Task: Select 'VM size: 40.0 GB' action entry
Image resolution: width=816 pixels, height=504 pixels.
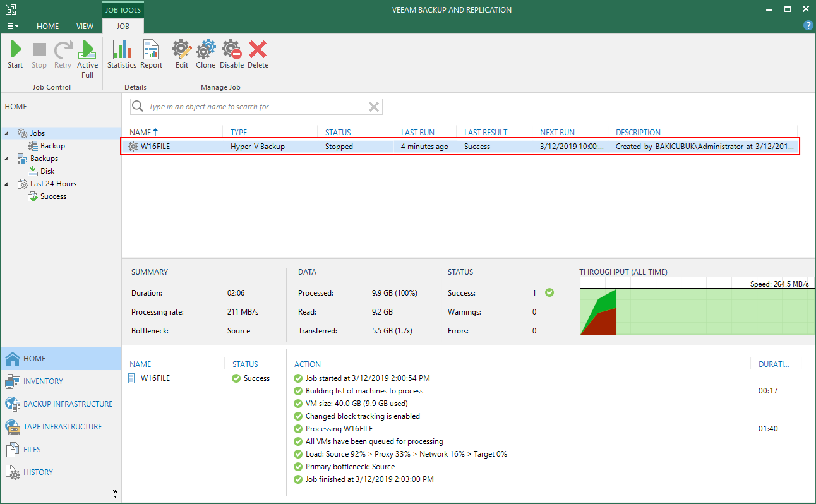Action: [356, 404]
